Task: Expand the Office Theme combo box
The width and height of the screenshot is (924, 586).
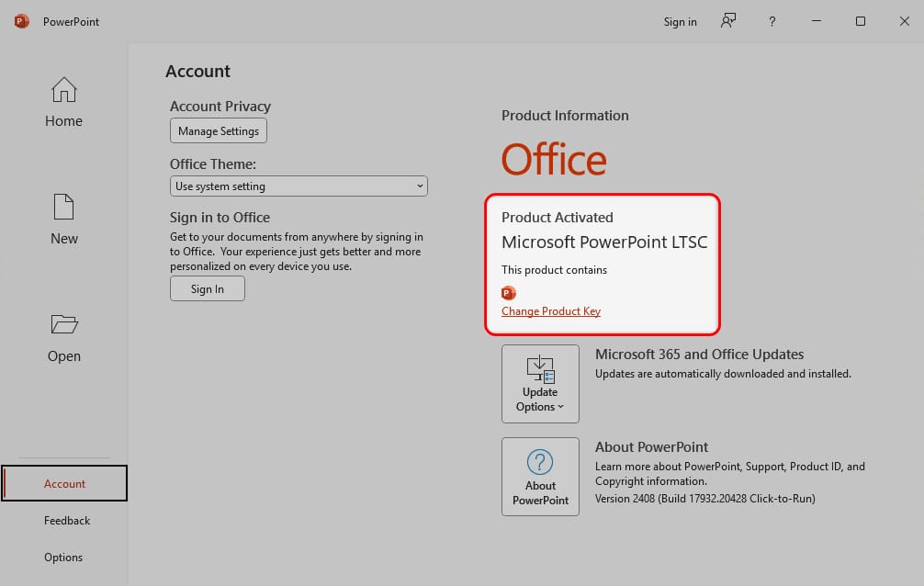Action: (299, 186)
